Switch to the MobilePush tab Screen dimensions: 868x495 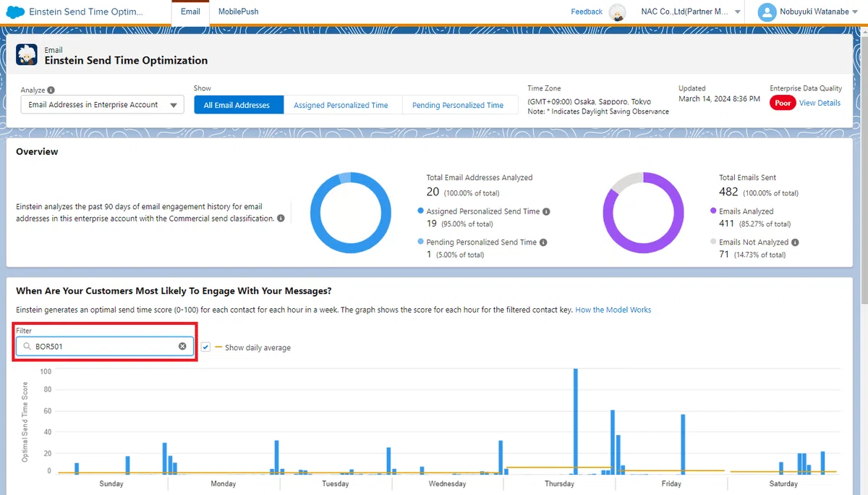239,12
